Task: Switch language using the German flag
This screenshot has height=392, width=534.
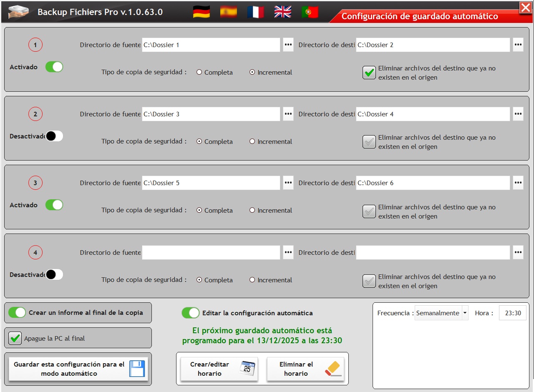Action: click(x=201, y=12)
